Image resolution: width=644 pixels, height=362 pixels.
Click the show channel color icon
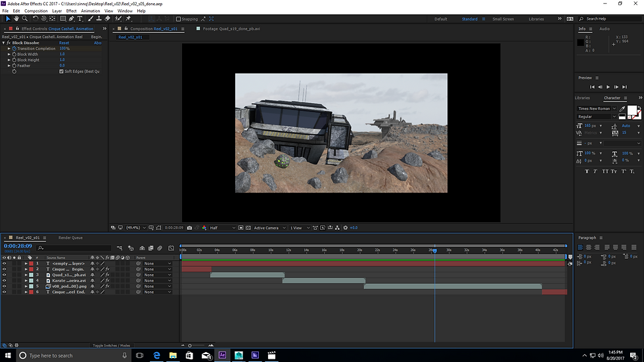(204, 228)
